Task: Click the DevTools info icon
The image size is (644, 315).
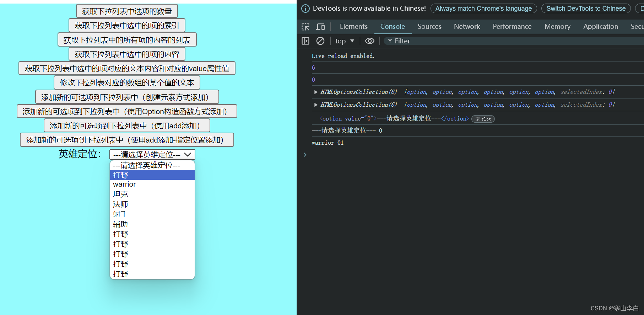Action: (305, 9)
